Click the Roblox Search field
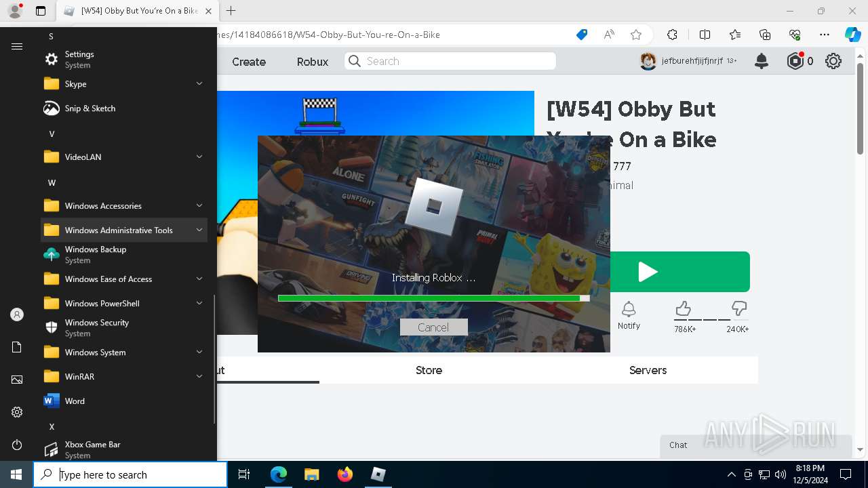The height and width of the screenshot is (488, 868). pyautogui.click(x=450, y=61)
